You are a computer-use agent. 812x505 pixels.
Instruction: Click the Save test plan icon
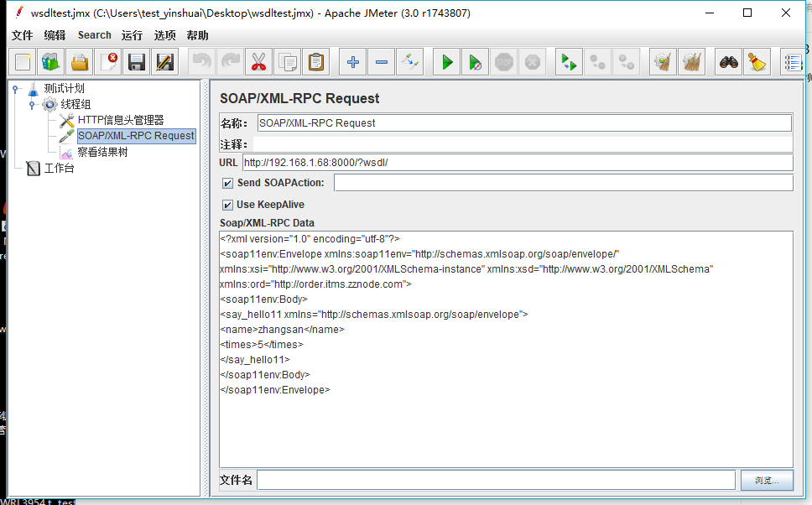tap(138, 61)
